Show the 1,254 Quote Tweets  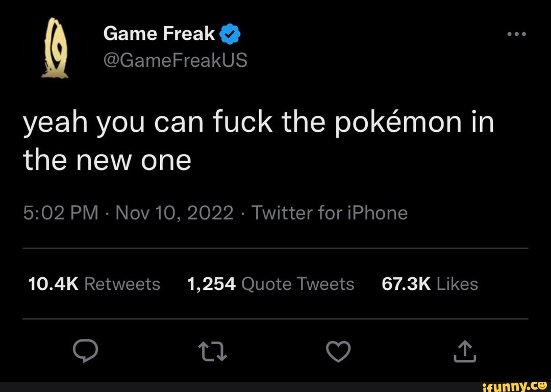coord(270,284)
